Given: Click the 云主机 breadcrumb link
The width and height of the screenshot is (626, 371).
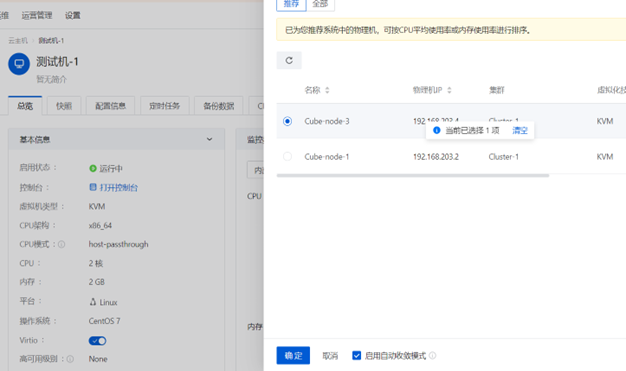Looking at the screenshot, I should coord(18,41).
